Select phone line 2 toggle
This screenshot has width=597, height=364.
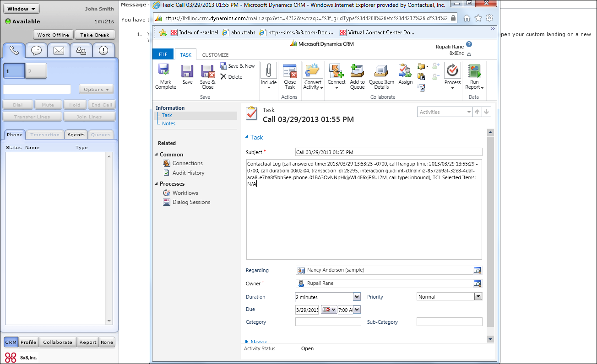[36, 71]
